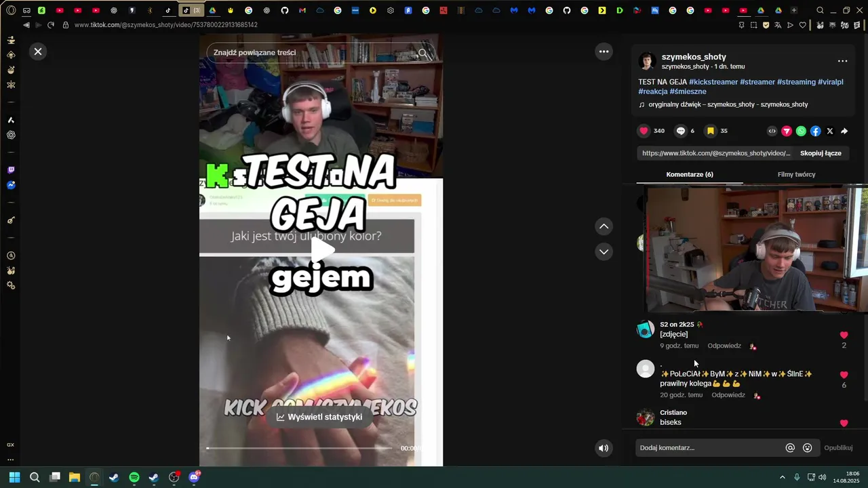The width and height of the screenshot is (868, 488).
Task: Click the Skopiuj łącze button
Action: pyautogui.click(x=821, y=153)
